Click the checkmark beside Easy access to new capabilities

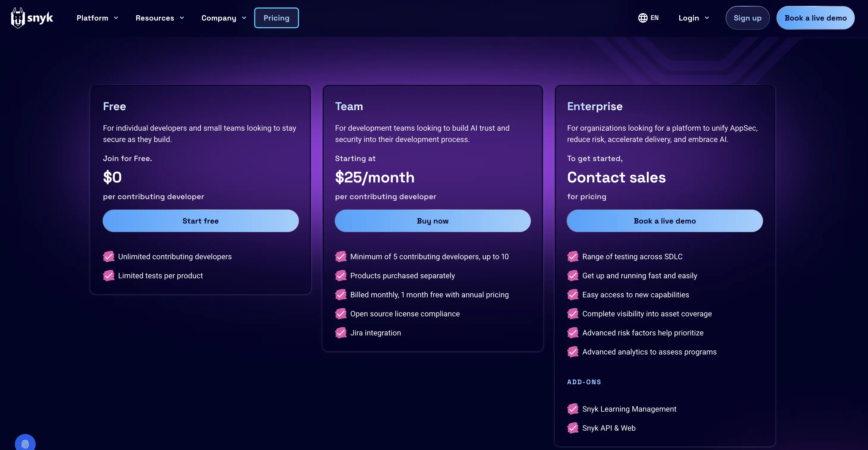click(573, 294)
